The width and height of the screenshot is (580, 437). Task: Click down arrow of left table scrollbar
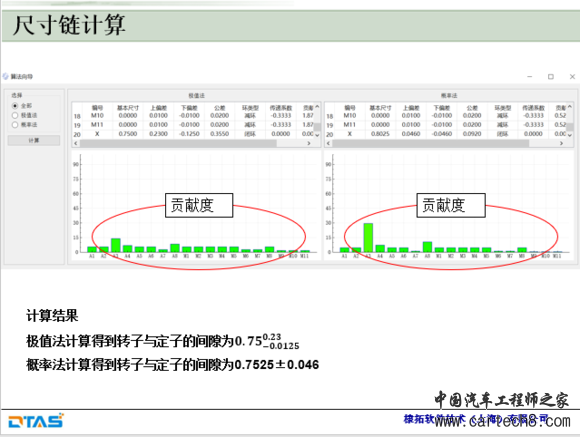point(317,135)
